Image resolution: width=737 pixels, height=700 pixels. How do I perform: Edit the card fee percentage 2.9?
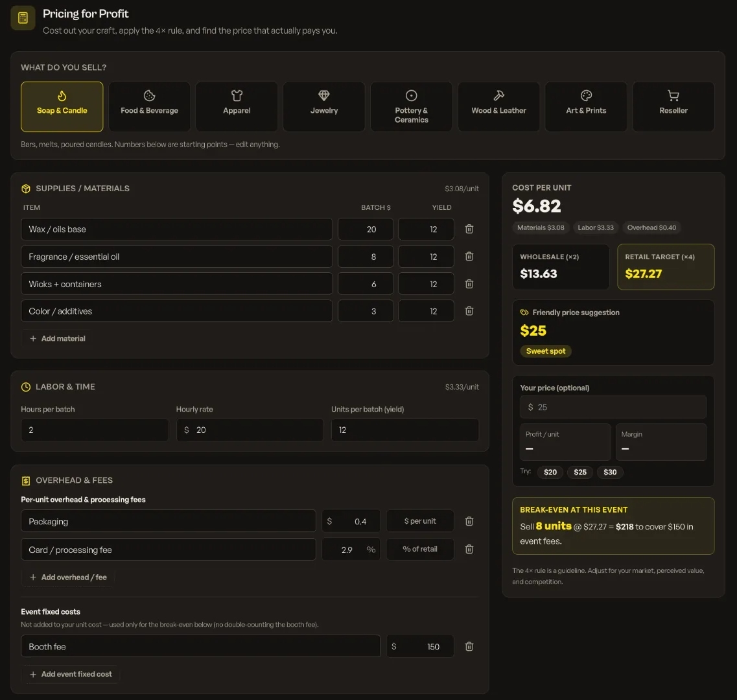pyautogui.click(x=351, y=549)
